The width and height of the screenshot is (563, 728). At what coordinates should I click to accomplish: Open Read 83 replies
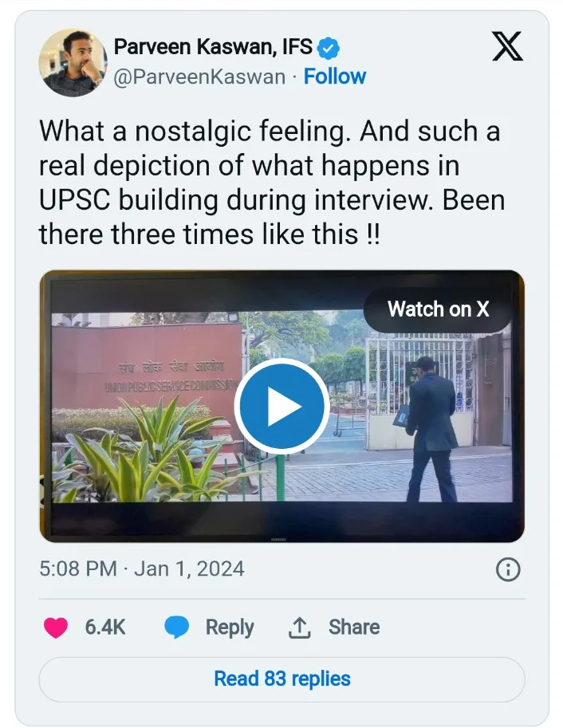click(281, 679)
